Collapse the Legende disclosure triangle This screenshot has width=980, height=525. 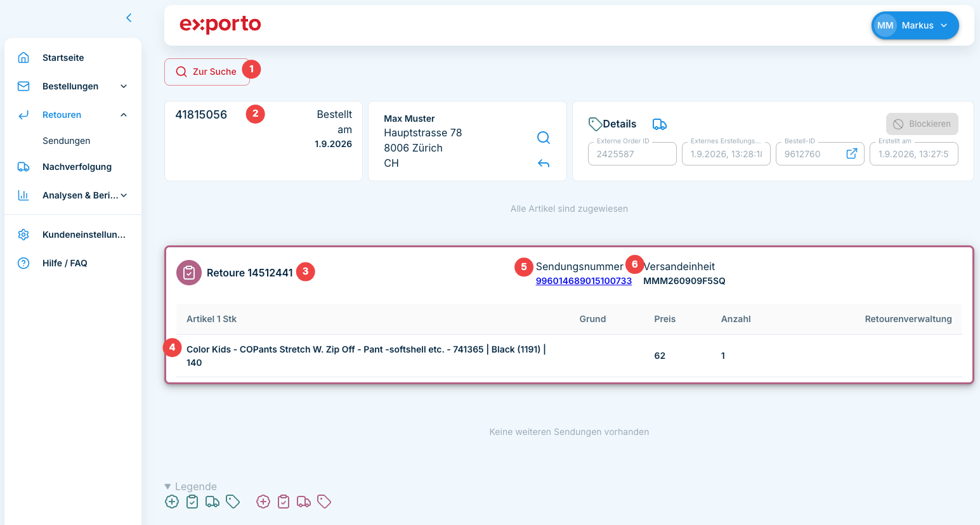tap(168, 486)
